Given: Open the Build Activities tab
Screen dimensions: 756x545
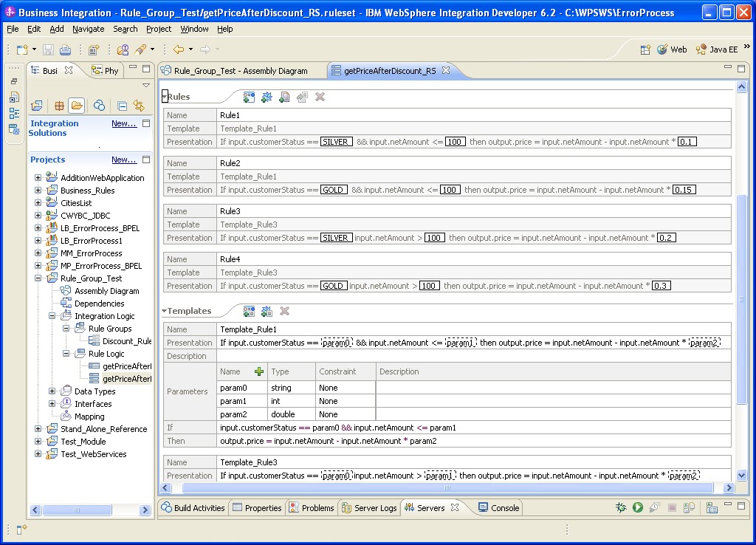Looking at the screenshot, I should click(x=193, y=507).
